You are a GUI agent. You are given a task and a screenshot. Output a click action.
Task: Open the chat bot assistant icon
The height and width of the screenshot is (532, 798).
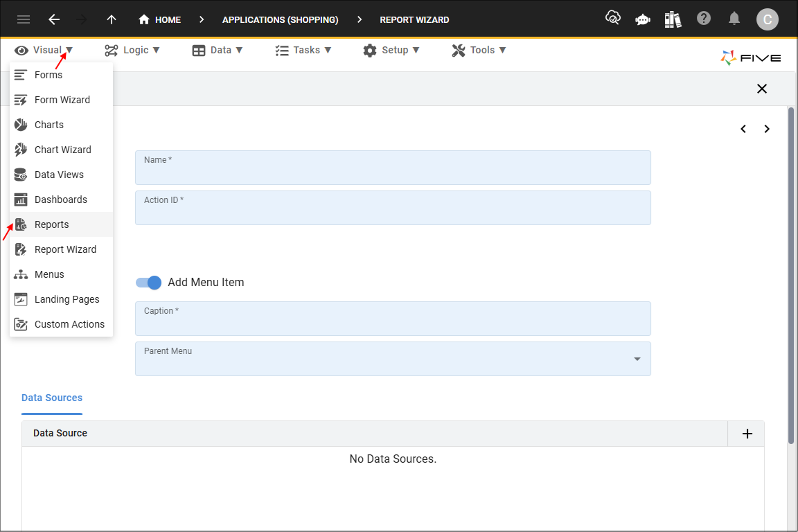[x=643, y=20]
